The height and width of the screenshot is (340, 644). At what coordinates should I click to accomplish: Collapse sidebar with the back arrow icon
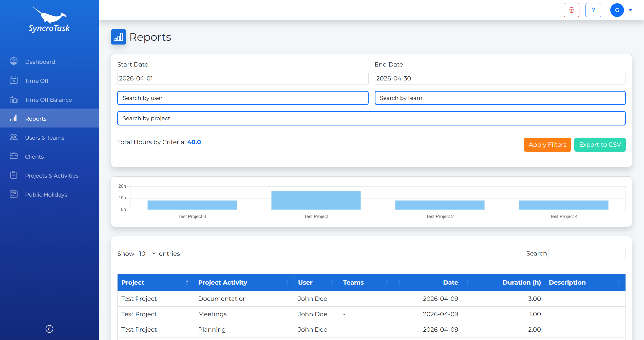49,329
